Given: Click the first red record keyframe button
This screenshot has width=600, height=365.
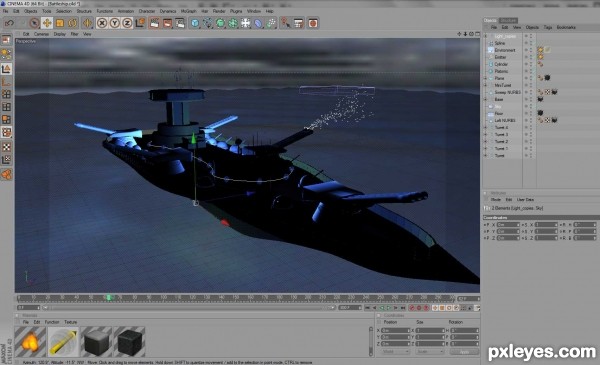Looking at the screenshot, I should pyautogui.click(x=412, y=308).
